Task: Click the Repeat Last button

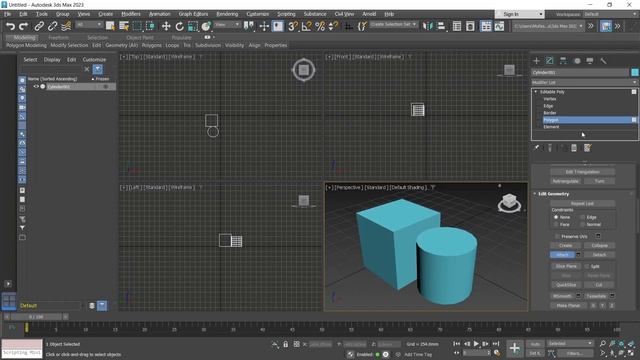Action: (582, 203)
